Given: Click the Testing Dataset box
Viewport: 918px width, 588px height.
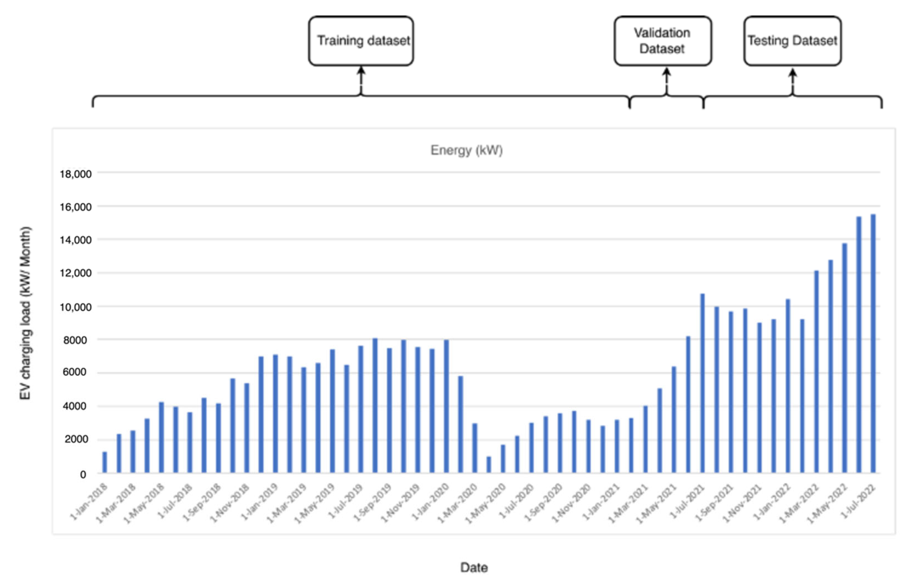Looking at the screenshot, I should (792, 41).
